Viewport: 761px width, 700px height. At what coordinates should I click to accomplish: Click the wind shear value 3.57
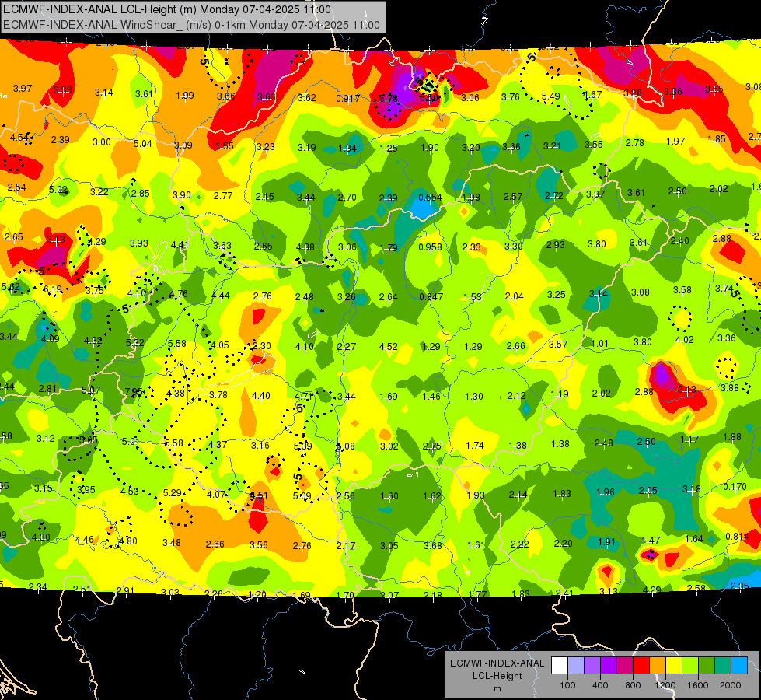(x=558, y=345)
